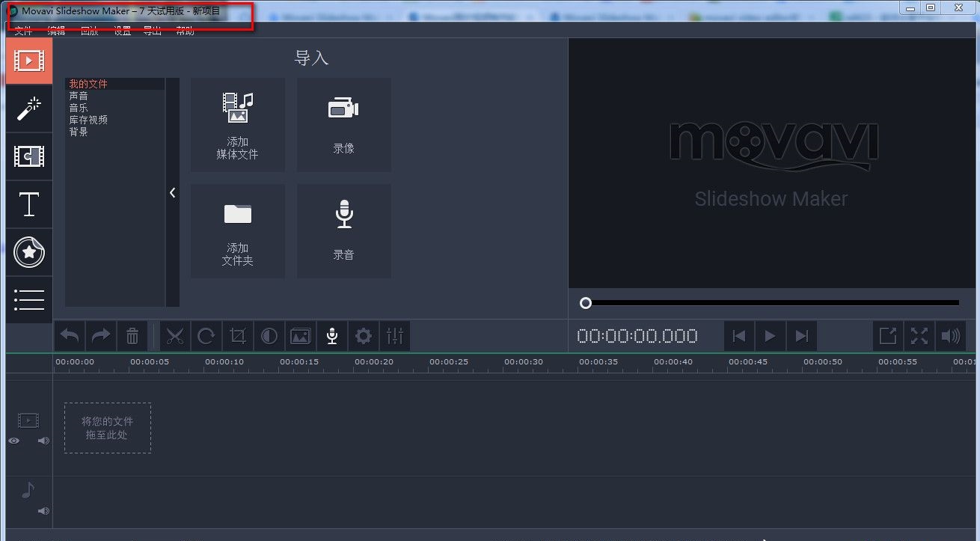The width and height of the screenshot is (980, 541).
Task: Open the More tools list tab
Action: click(x=29, y=300)
